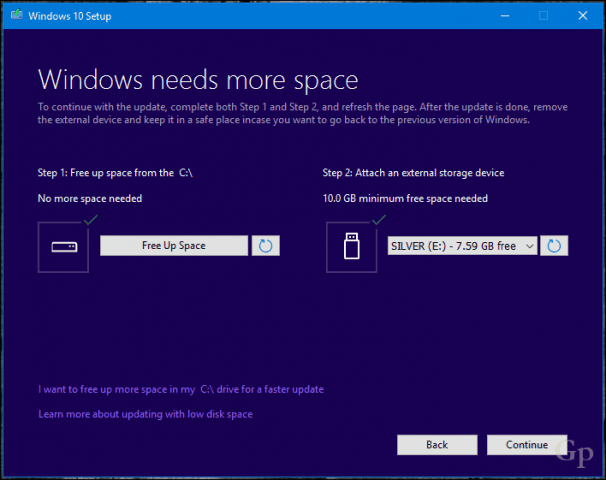The image size is (606, 480).
Task: Minimize the Windows 10 Setup window
Action: (505, 16)
